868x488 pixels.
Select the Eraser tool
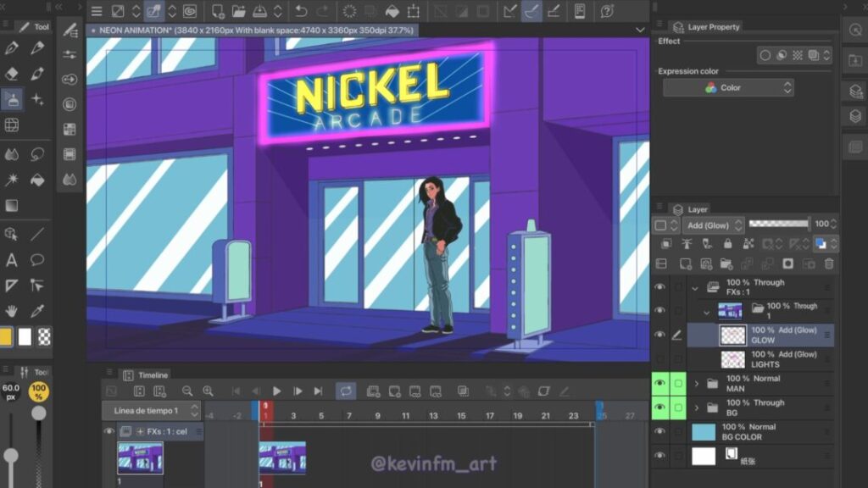(x=12, y=74)
